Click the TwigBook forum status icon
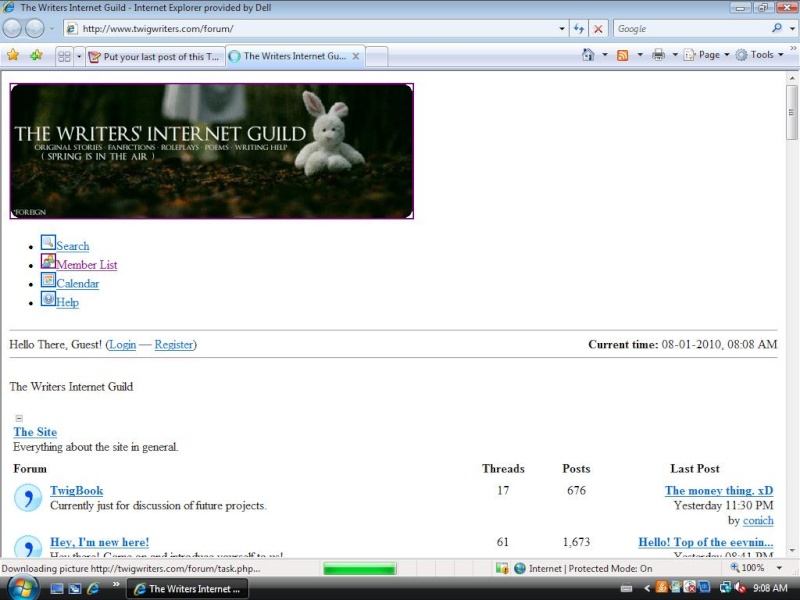Screen dimensions: 800x600 click(x=28, y=497)
